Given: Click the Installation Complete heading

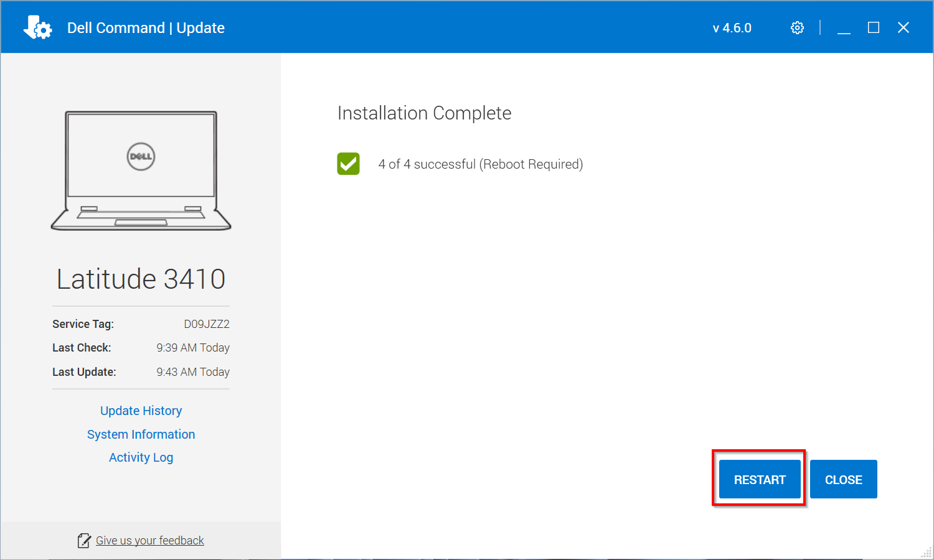Looking at the screenshot, I should tap(425, 113).
